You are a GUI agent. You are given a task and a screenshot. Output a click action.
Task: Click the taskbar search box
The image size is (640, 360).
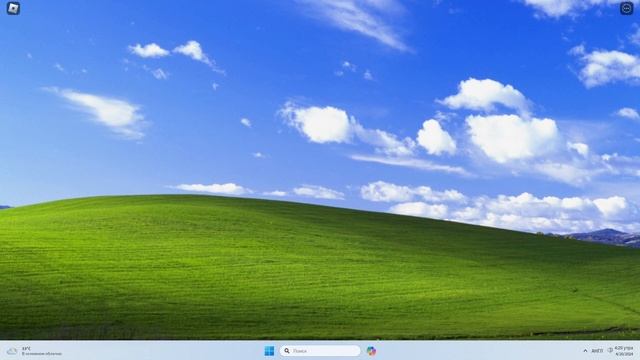click(320, 351)
